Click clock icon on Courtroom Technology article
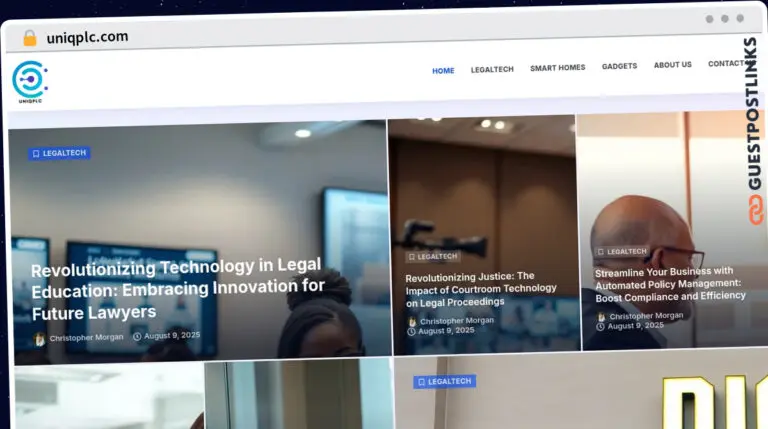Image resolution: width=768 pixels, height=429 pixels. click(x=411, y=332)
